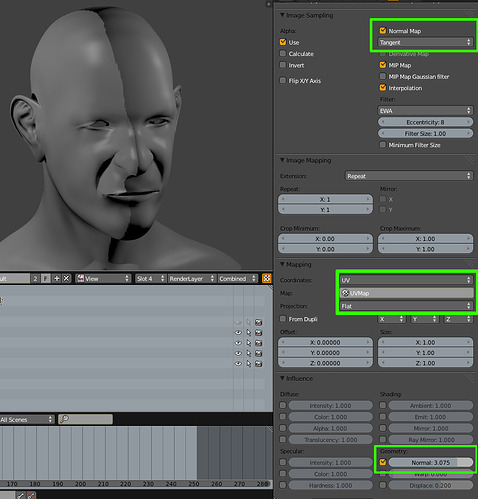Open the Coordinates UV dropdown
This screenshot has height=499, width=478.
tap(406, 280)
